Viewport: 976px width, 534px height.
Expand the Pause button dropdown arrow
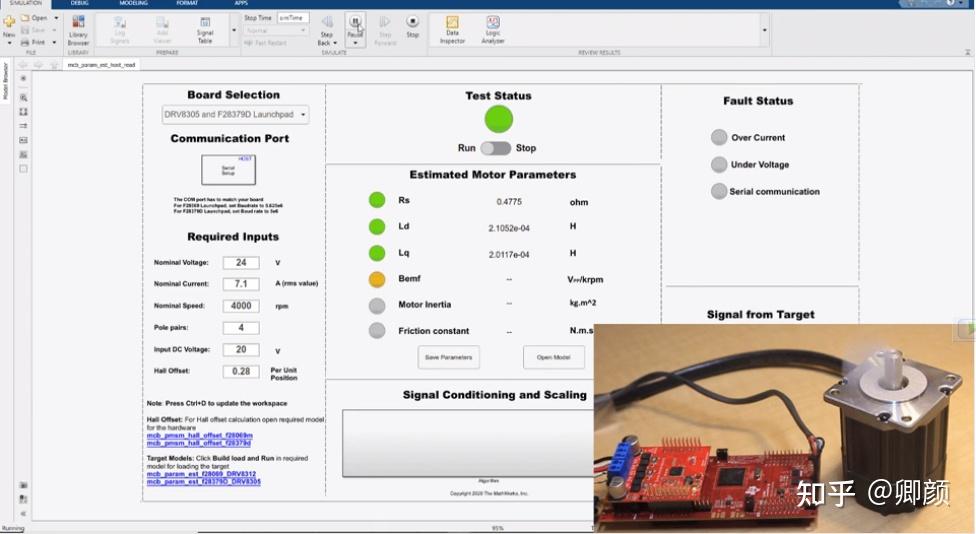click(x=355, y=44)
